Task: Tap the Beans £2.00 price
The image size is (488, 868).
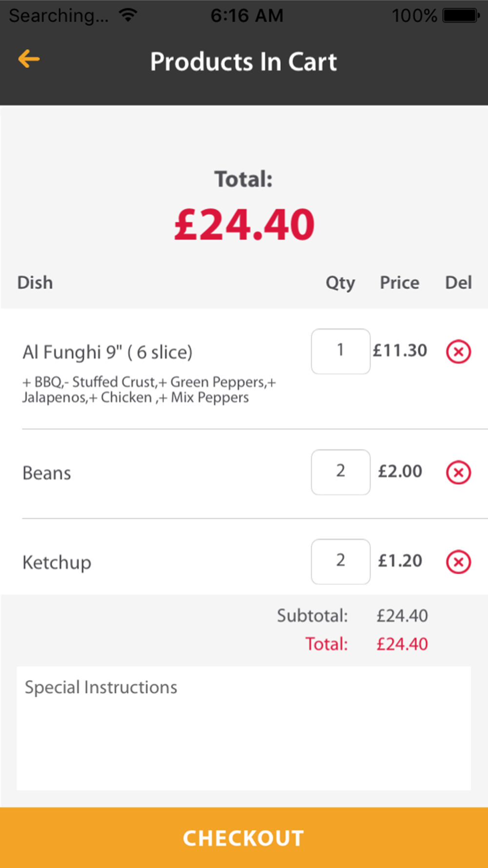Action: pos(400,471)
